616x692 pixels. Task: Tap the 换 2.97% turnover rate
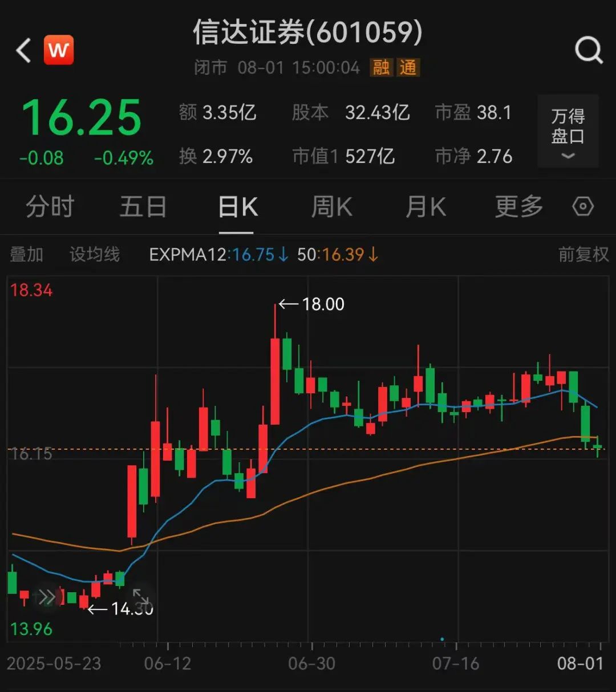coord(216,156)
